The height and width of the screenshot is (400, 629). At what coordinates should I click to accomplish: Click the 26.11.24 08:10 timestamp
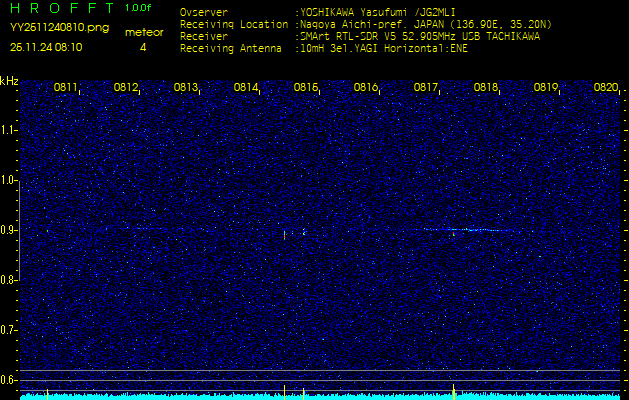46,47
